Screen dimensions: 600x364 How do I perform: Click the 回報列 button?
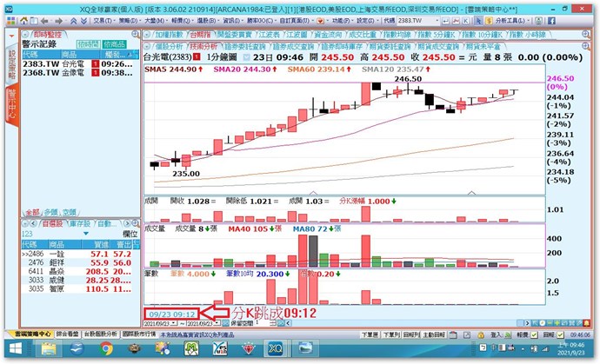coord(411,334)
